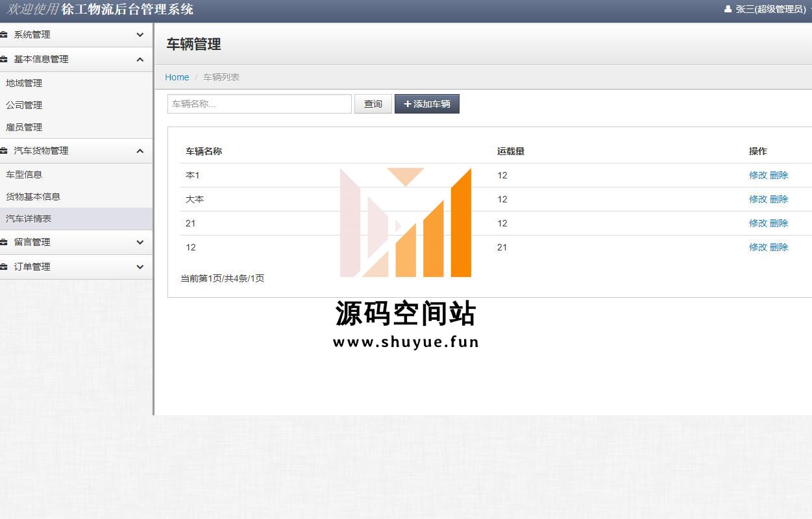Click the 查询 search button
This screenshot has width=812, height=519.
click(373, 104)
